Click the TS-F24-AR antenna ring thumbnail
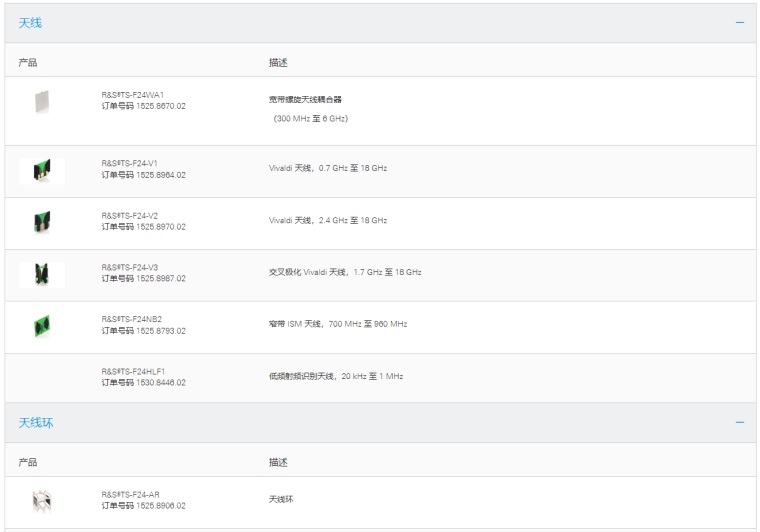 click(x=41, y=501)
